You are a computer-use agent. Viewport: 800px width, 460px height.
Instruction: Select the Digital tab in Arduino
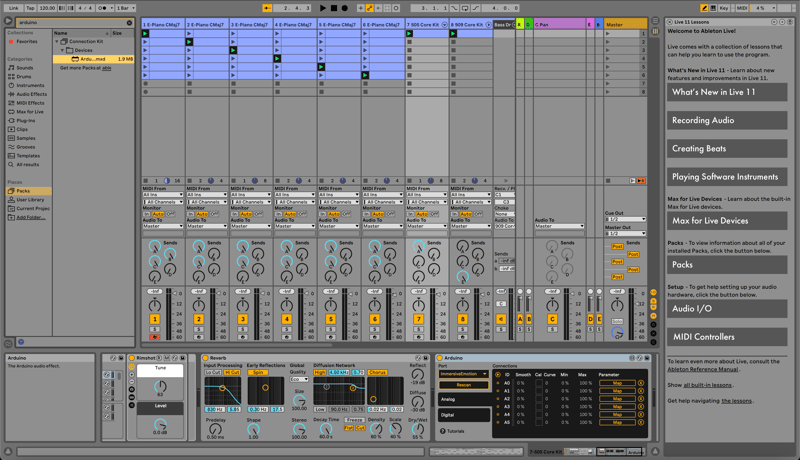coord(464,414)
